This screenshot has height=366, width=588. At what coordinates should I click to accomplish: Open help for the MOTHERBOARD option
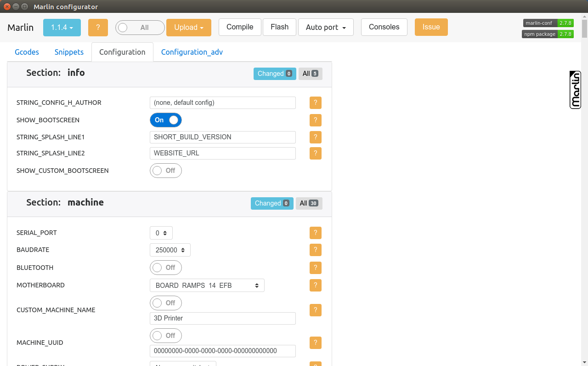click(x=315, y=285)
